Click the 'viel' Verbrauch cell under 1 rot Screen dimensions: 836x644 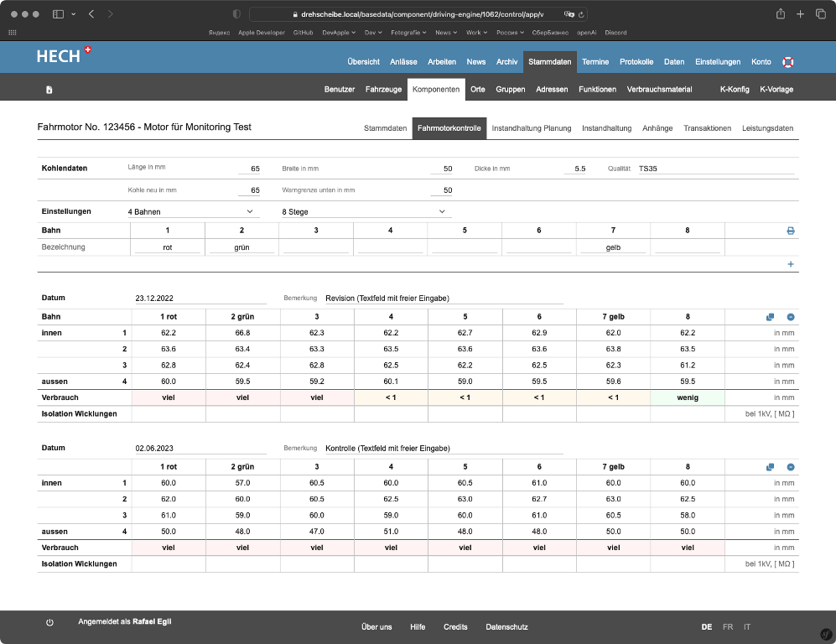169,397
